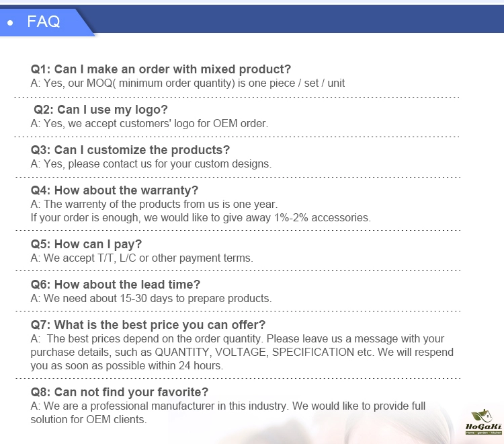
Task: Select Q2 Can I use my logo
Action: coord(101,110)
